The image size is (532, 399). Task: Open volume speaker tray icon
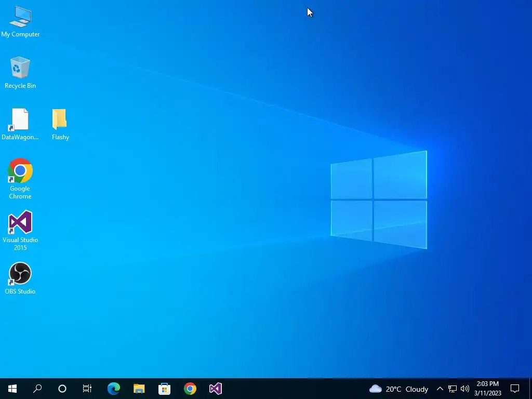(x=465, y=389)
